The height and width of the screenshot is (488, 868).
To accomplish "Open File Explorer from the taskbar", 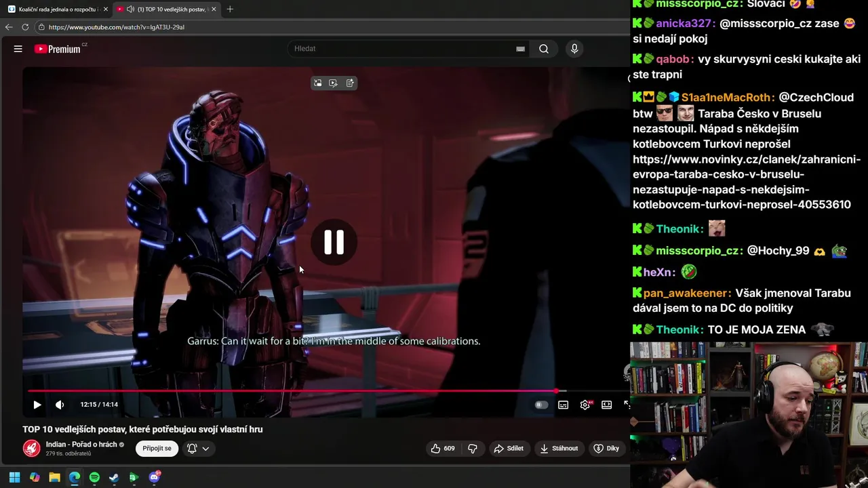I will [x=54, y=477].
